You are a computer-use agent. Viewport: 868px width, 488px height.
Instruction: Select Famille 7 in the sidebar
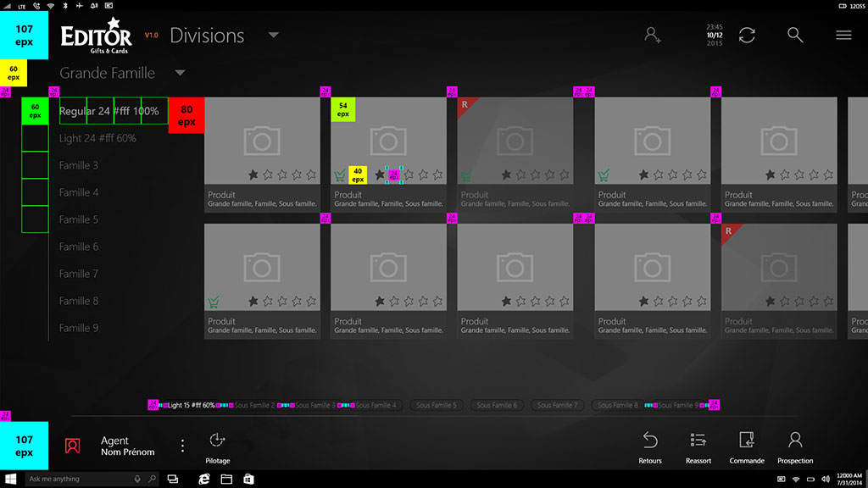(79, 274)
